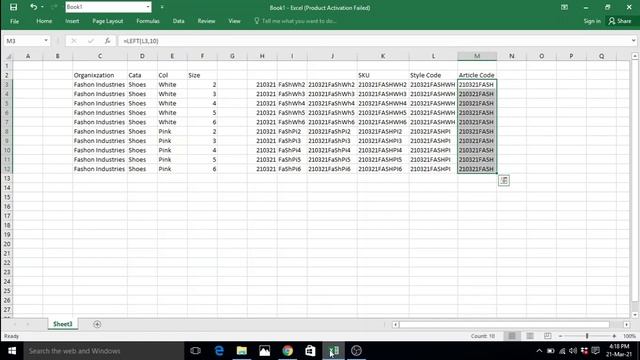Switch to the Insert ribbon tab
640x360 pixels.
pyautogui.click(x=72, y=21)
